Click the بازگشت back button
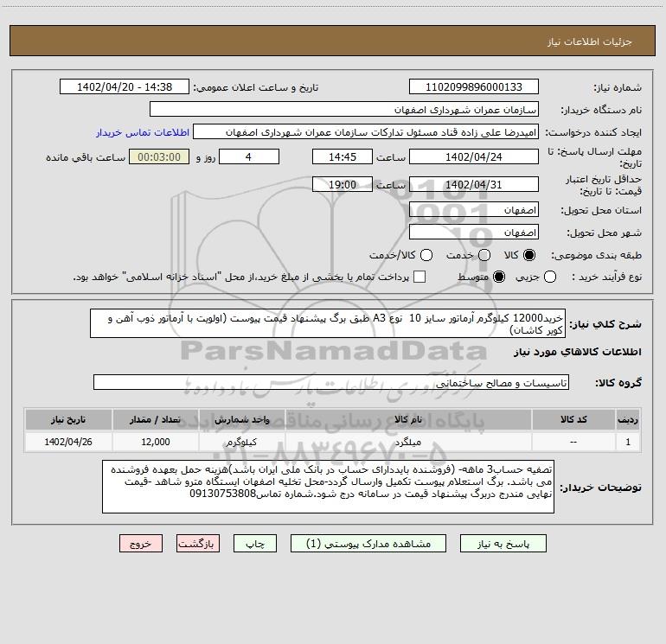The height and width of the screenshot is (644, 666). pyautogui.click(x=198, y=544)
